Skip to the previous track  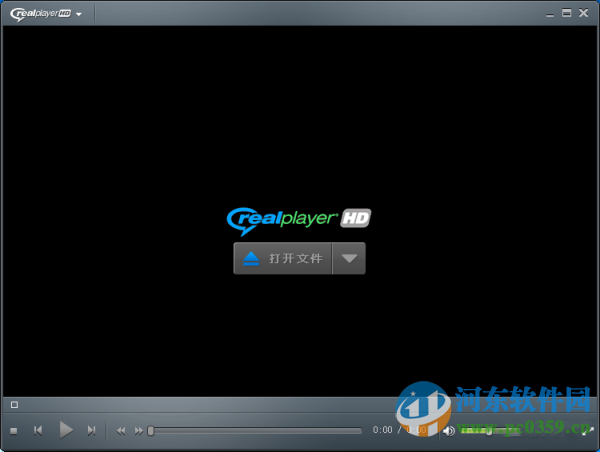point(38,431)
